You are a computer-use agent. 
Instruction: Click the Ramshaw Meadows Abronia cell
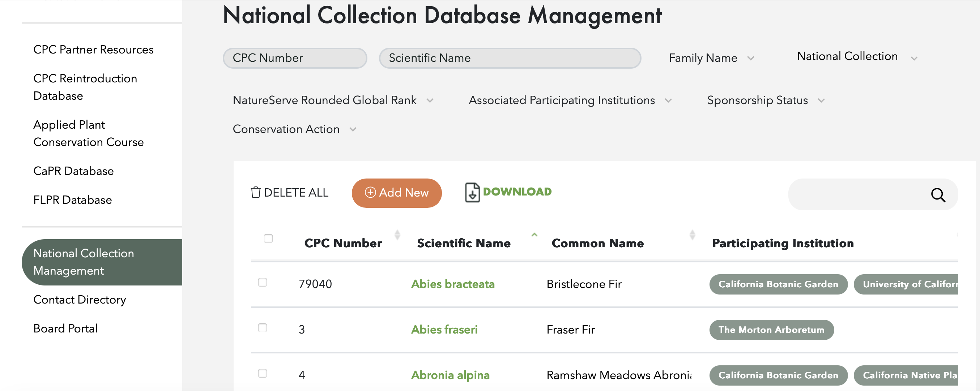coord(619,375)
